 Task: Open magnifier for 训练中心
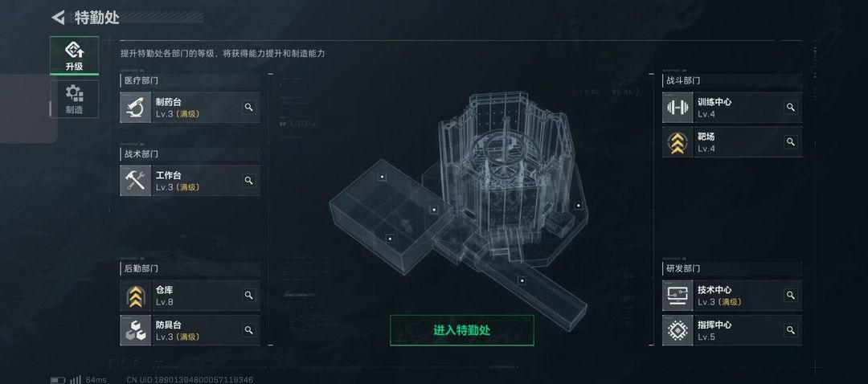tap(791, 108)
